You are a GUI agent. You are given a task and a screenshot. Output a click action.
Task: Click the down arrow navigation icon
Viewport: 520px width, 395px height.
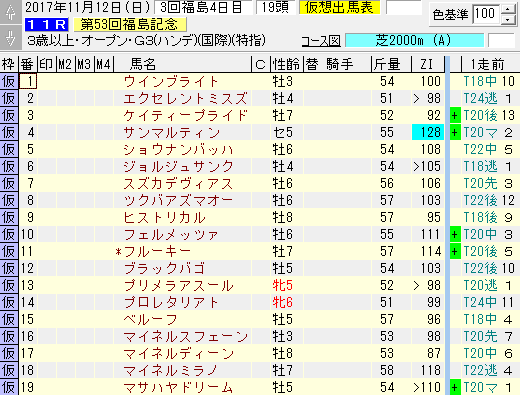coord(10,37)
